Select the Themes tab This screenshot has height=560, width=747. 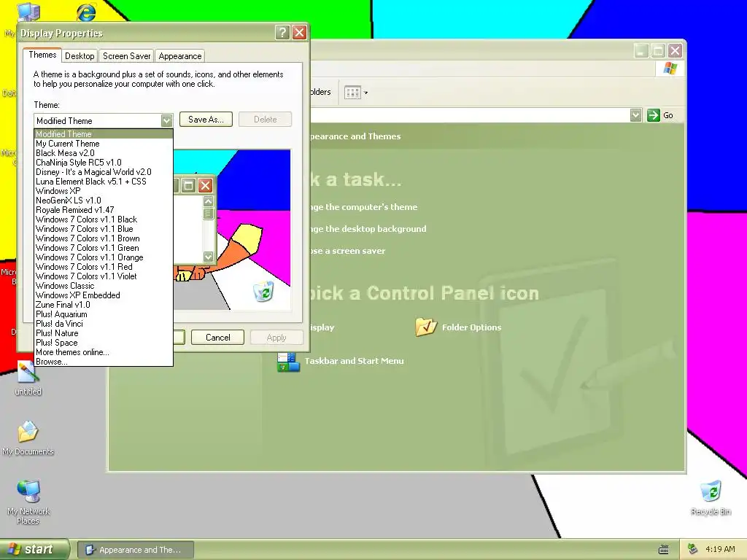(42, 55)
